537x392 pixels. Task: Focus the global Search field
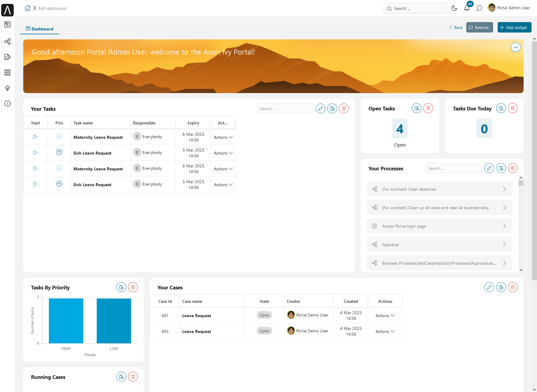tap(416, 8)
